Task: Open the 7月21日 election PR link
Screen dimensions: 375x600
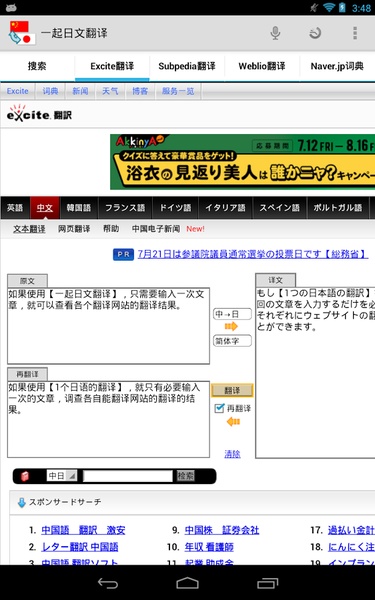Action: [253, 254]
